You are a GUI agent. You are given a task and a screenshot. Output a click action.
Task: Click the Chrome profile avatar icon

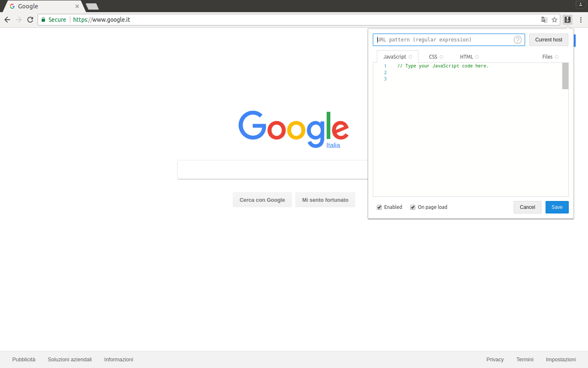coord(580,5)
